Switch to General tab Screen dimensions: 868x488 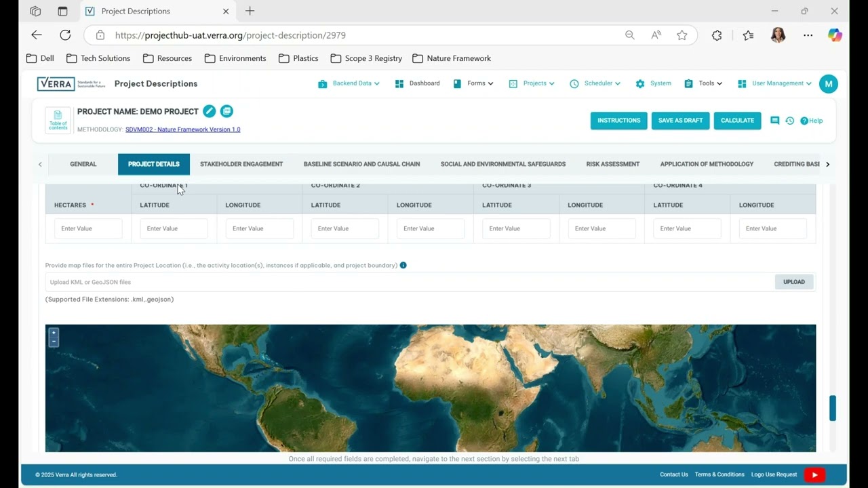[x=83, y=164]
